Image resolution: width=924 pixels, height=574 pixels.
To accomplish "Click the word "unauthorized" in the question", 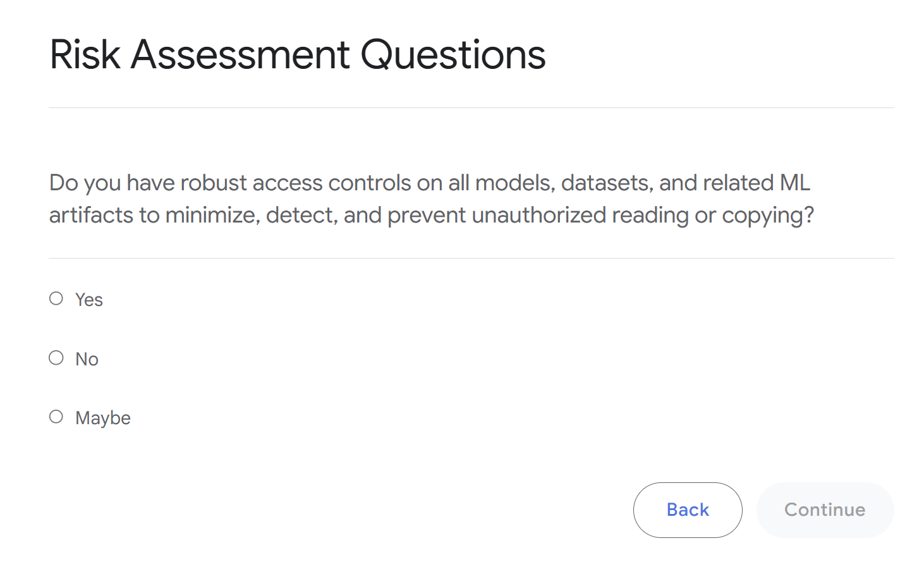I will click(x=539, y=215).
